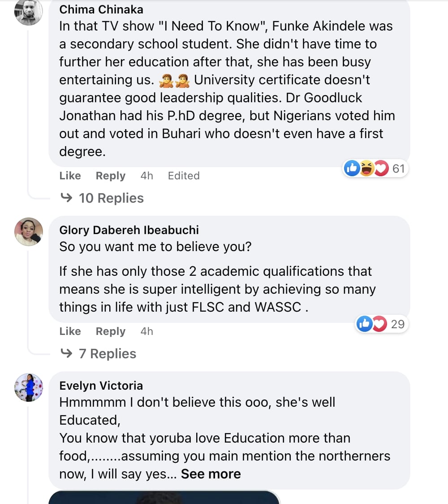Expand the 10 Replies thread

[111, 198]
